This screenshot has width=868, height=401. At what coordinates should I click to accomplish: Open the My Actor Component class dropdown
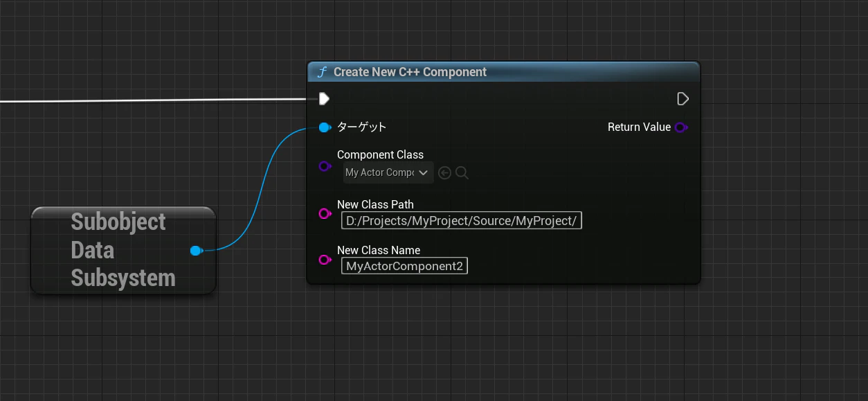[388, 172]
